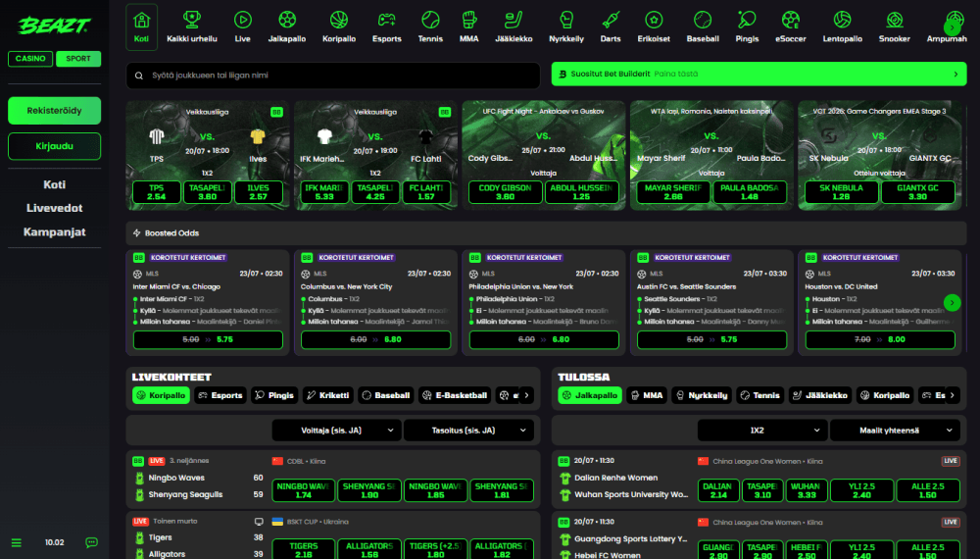Click the Kirjaudu login button
This screenshot has width=980, height=559.
[x=54, y=146]
